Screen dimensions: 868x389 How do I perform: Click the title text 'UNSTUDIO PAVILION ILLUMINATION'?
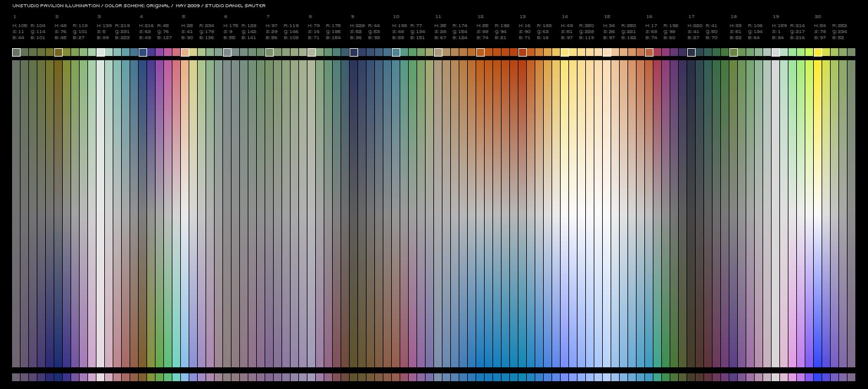click(x=56, y=5)
